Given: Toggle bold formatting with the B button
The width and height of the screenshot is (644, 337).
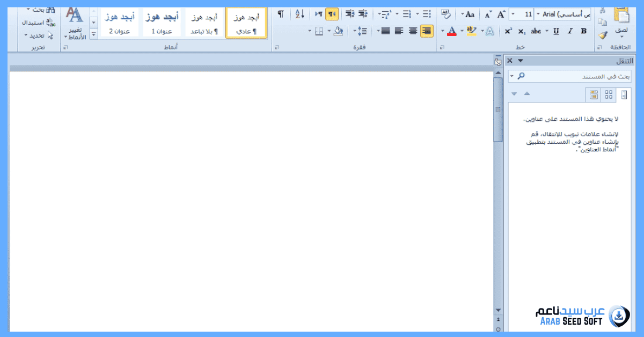Looking at the screenshot, I should coord(583,31).
